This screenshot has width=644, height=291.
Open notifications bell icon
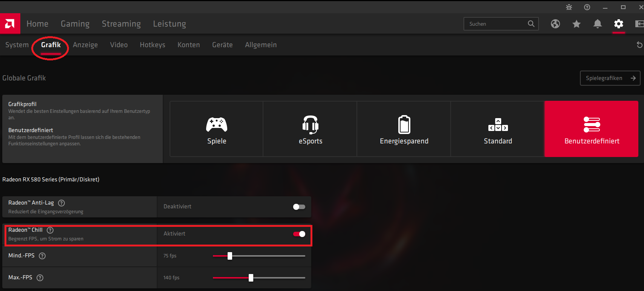coord(598,24)
